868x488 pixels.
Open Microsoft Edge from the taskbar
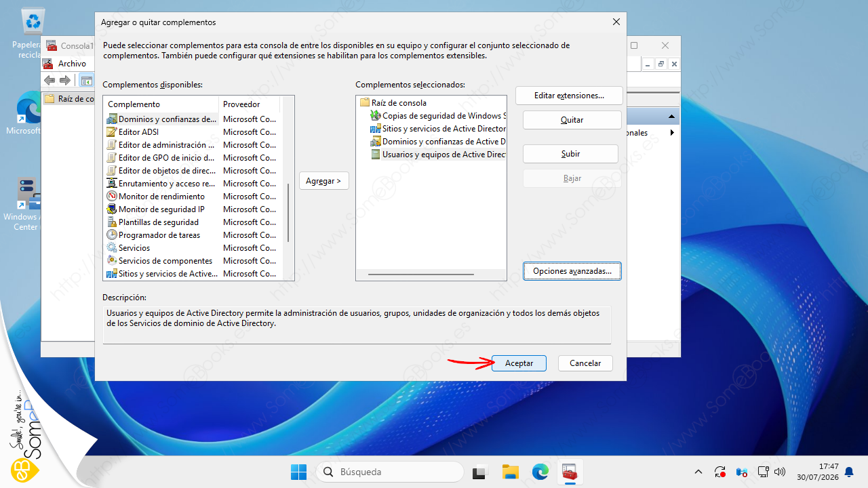pos(540,472)
